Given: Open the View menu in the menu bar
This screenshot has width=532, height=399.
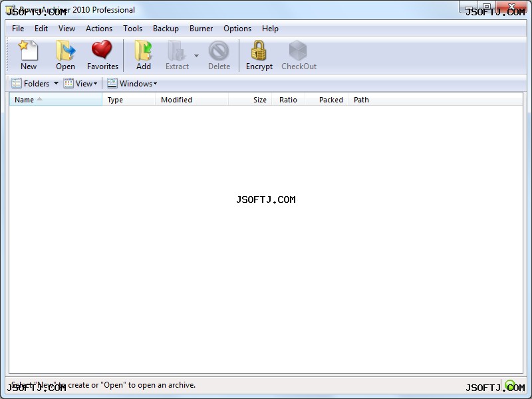Looking at the screenshot, I should [67, 29].
